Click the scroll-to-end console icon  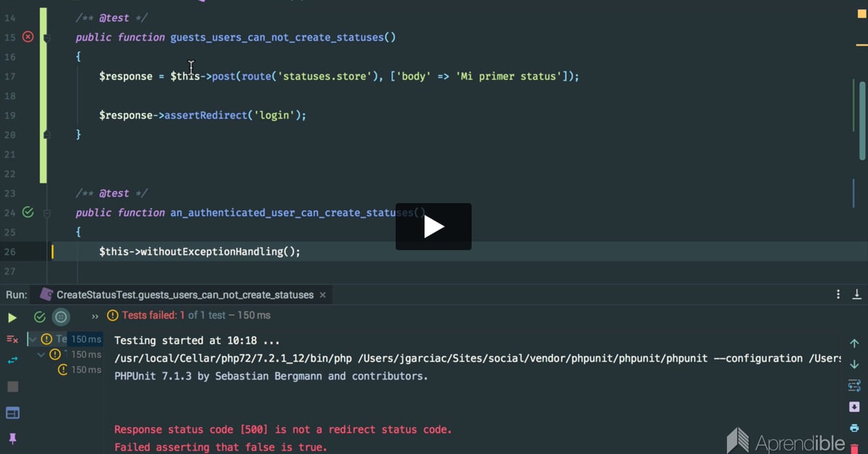pyautogui.click(x=854, y=406)
